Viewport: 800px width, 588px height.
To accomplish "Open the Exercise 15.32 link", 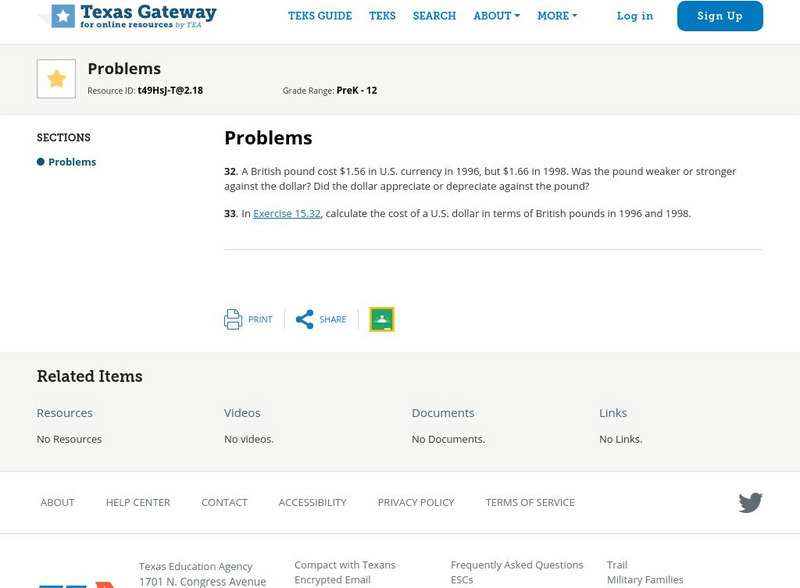I will coord(287,213).
